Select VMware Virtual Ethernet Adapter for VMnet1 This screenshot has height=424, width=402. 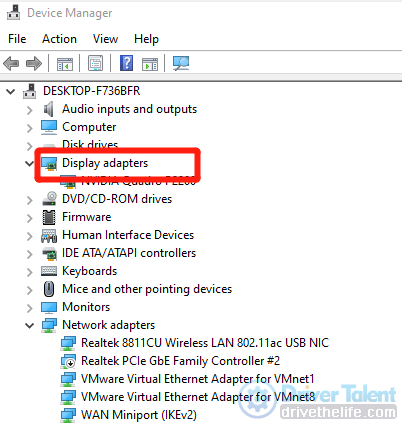(198, 379)
